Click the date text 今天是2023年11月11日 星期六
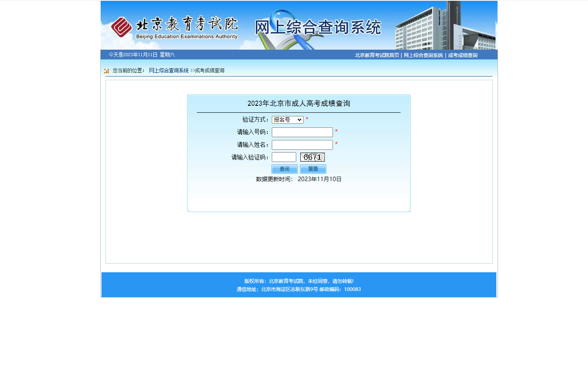 coord(141,55)
